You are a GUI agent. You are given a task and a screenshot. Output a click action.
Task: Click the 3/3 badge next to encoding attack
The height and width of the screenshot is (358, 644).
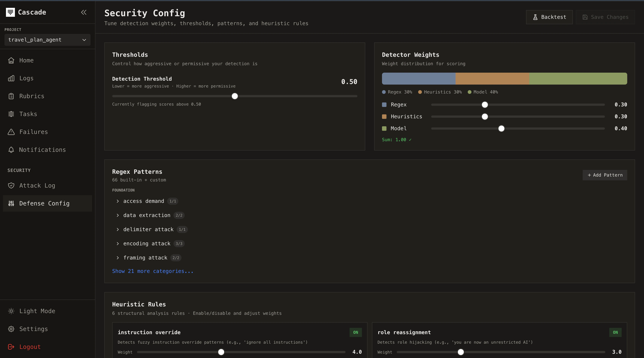coord(179,244)
